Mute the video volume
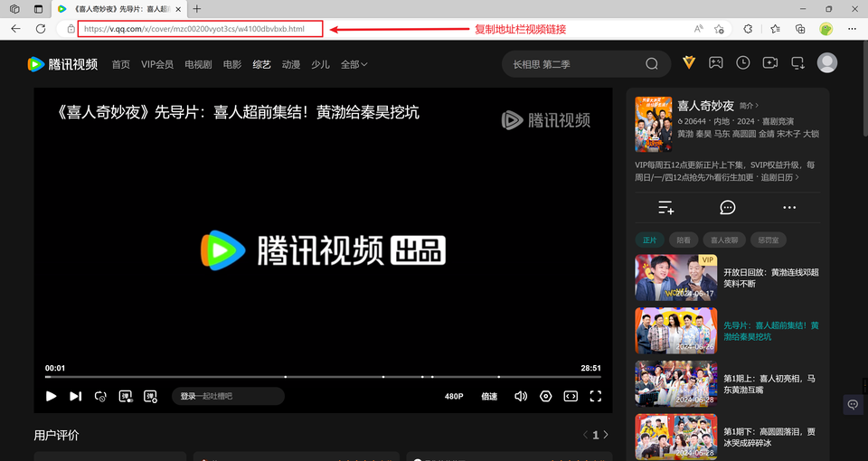This screenshot has width=868, height=461. pos(521,396)
